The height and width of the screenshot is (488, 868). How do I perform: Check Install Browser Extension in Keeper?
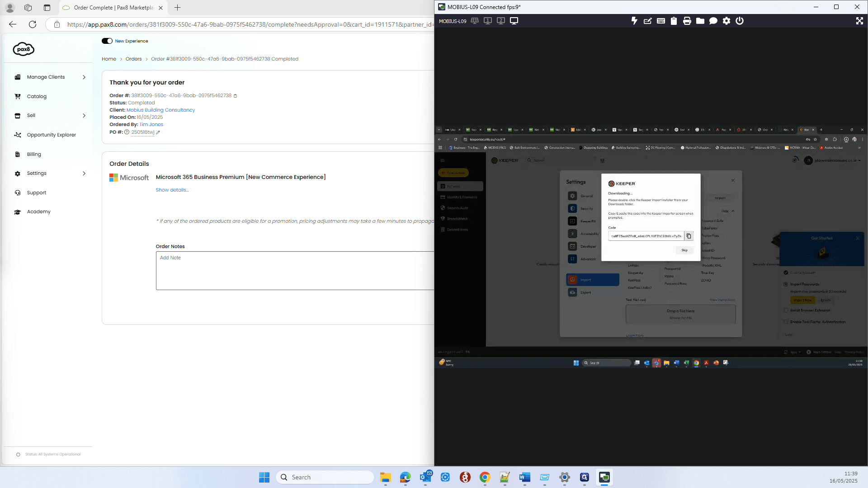click(785, 310)
